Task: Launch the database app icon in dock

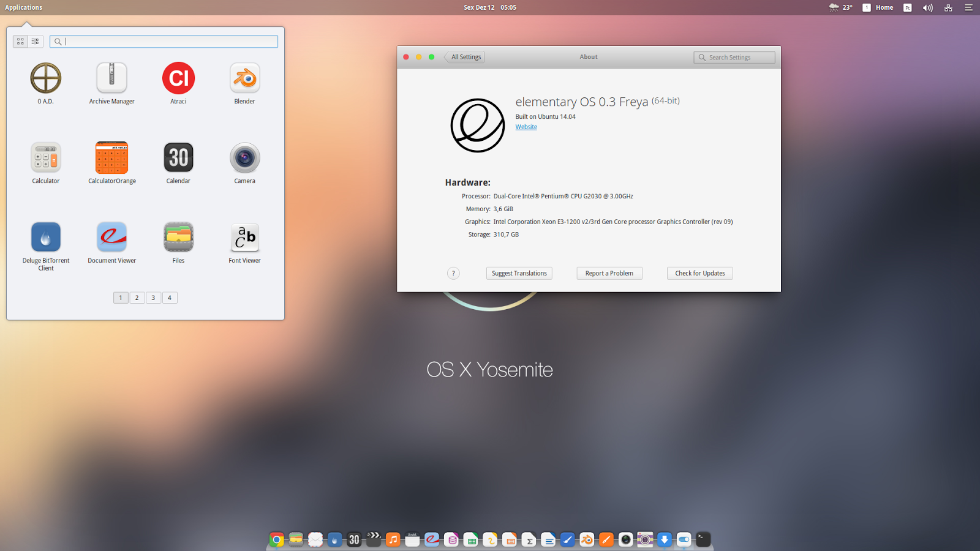Action: click(451, 539)
